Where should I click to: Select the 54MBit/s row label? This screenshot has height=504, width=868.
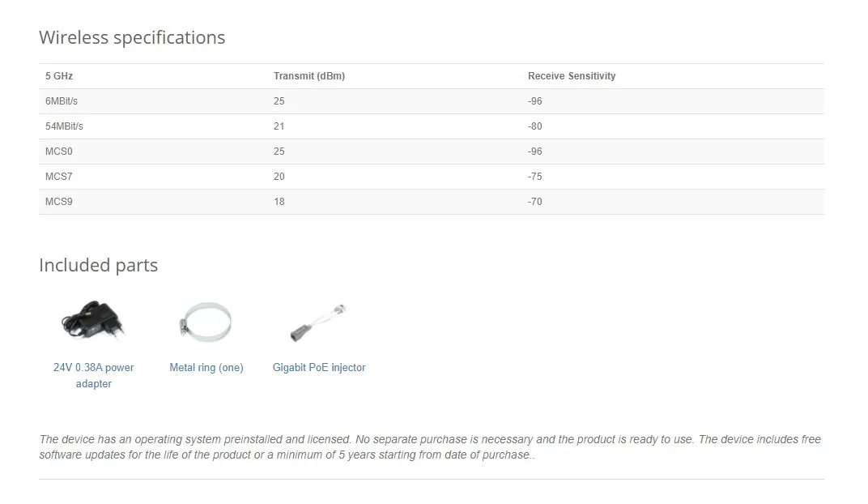coord(64,126)
